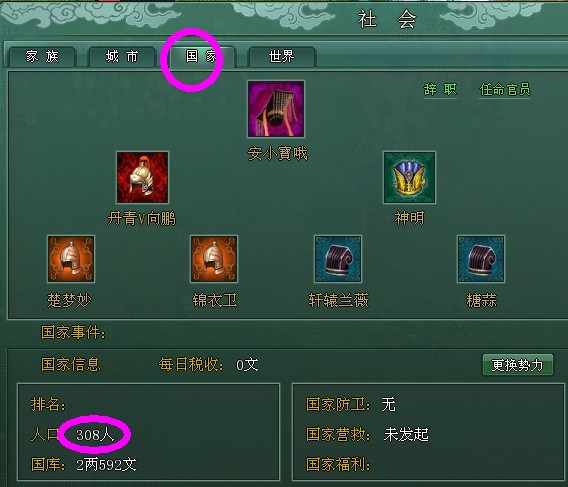
Task: Select the 国家 tab
Action: pyautogui.click(x=202, y=57)
